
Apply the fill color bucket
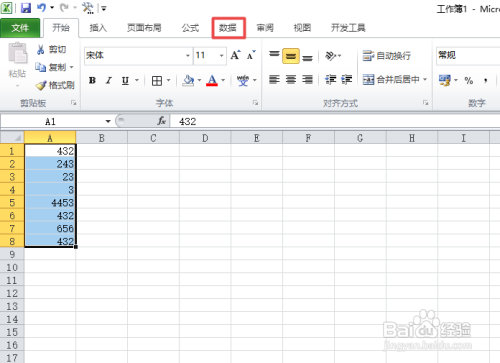188,80
